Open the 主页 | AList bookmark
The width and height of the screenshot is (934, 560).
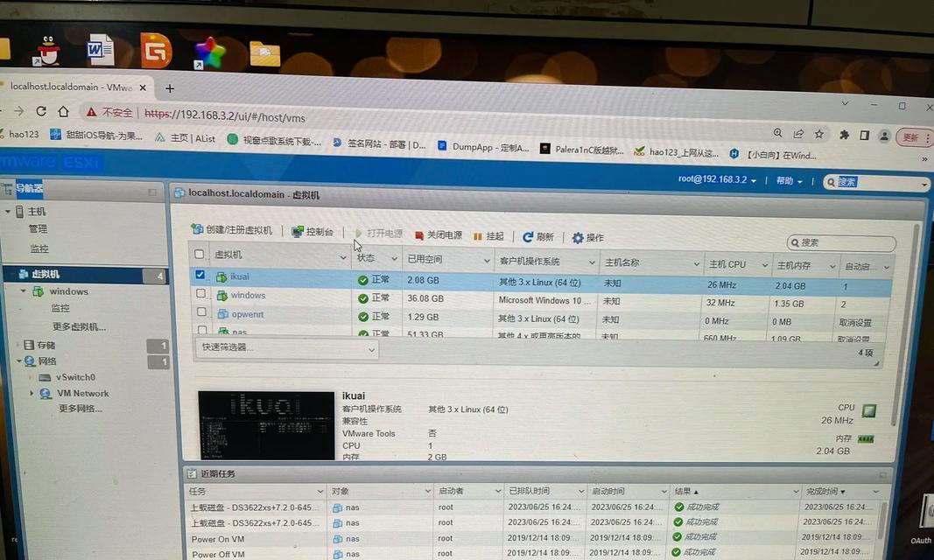tap(186, 138)
